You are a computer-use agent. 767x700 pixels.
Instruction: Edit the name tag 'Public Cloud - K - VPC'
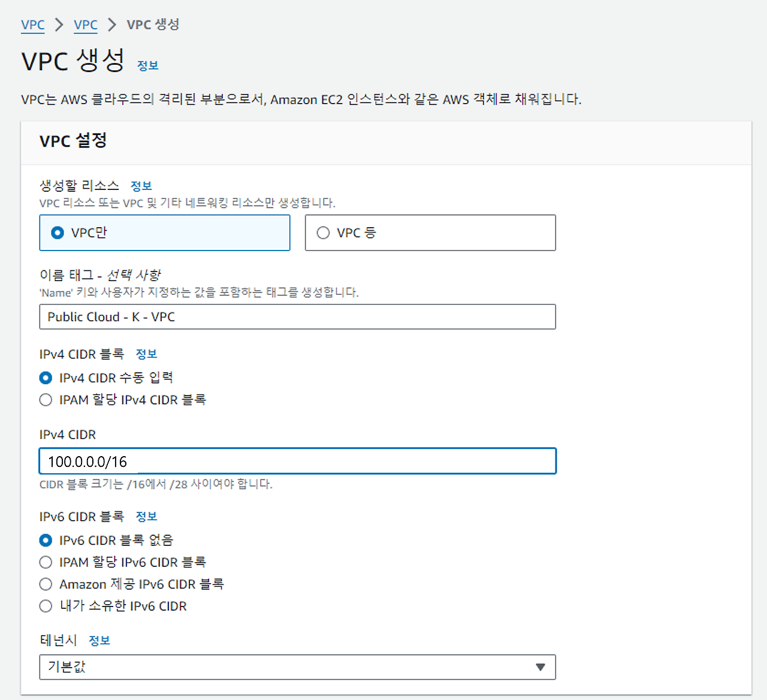coord(298,317)
